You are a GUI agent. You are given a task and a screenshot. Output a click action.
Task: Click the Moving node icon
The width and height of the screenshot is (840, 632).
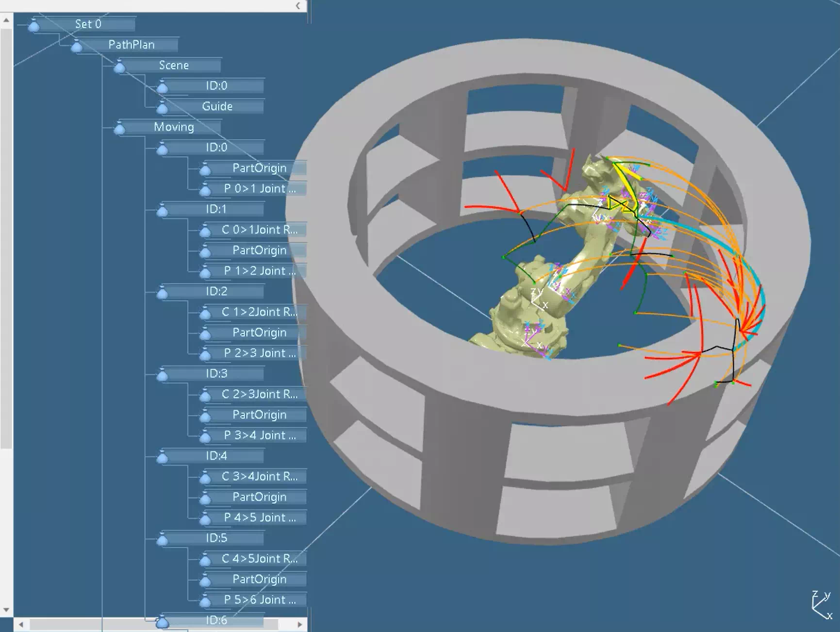coord(119,128)
